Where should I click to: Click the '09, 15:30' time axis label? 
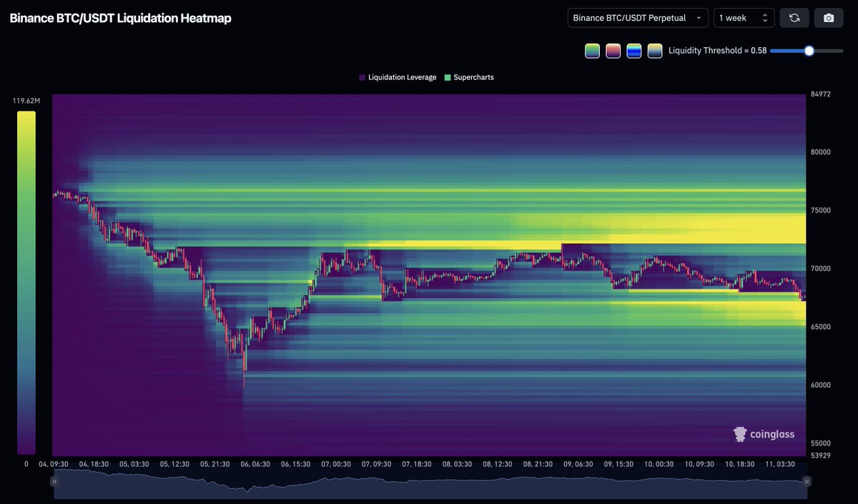[618, 464]
